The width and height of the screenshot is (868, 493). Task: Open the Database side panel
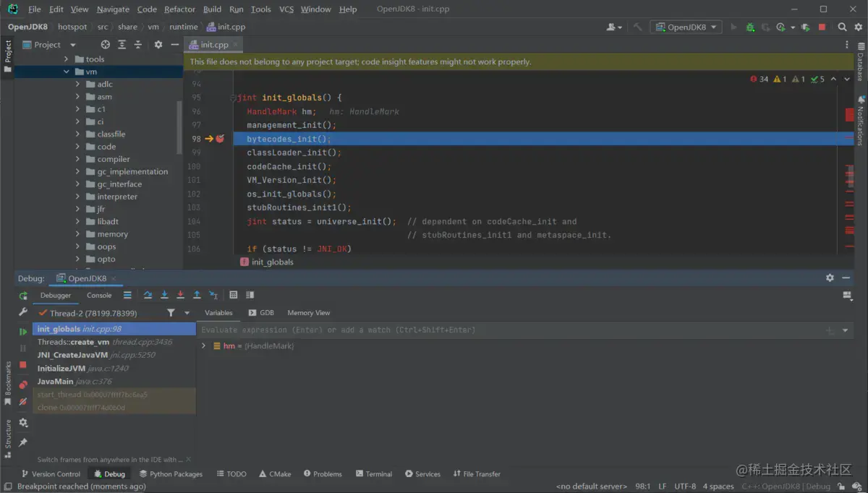coord(861,61)
